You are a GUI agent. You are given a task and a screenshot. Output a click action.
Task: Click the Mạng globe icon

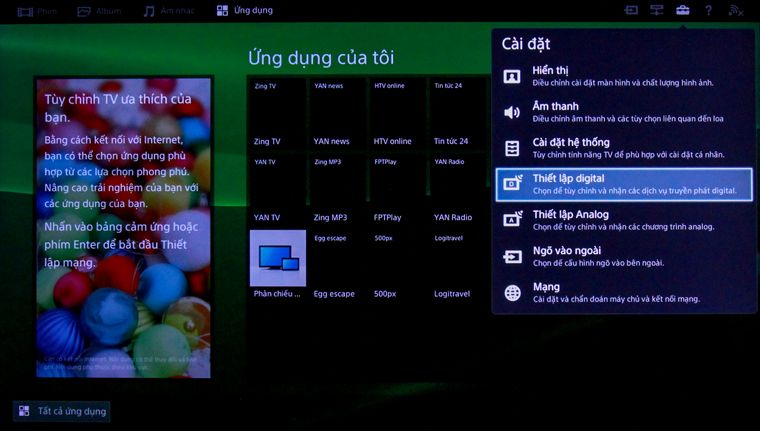[512, 293]
